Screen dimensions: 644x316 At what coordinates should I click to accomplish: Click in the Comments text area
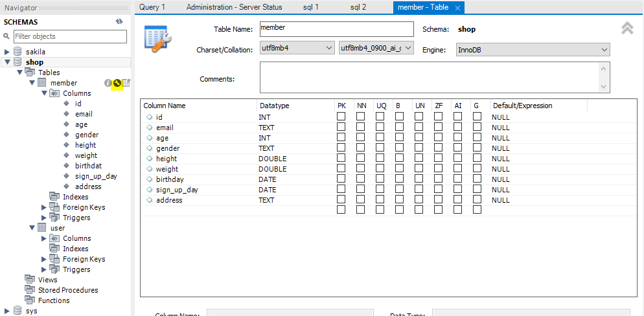[x=430, y=77]
